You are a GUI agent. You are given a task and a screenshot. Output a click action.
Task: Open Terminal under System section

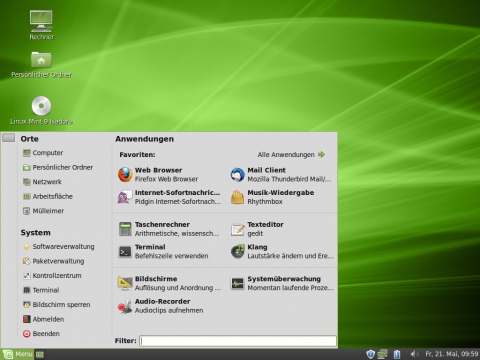click(x=41, y=290)
